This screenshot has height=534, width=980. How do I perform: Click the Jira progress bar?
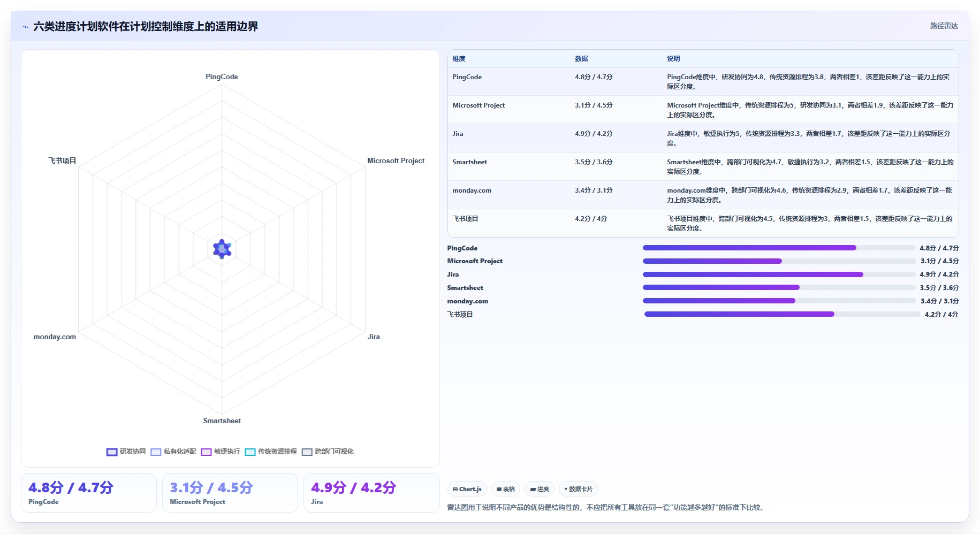(x=779, y=274)
